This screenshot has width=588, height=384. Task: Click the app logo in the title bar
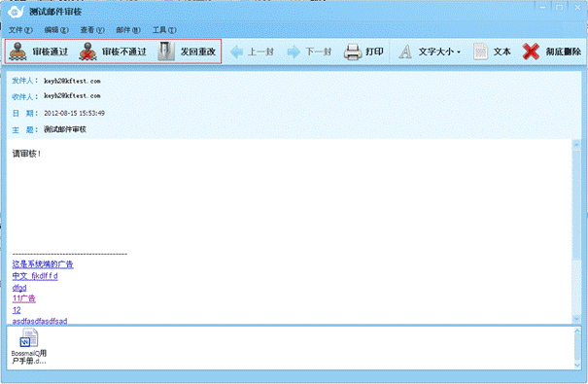tap(16, 12)
